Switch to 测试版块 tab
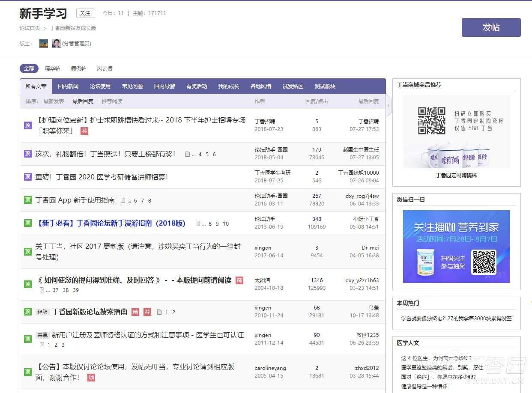This screenshot has height=393, width=532. coord(325,86)
